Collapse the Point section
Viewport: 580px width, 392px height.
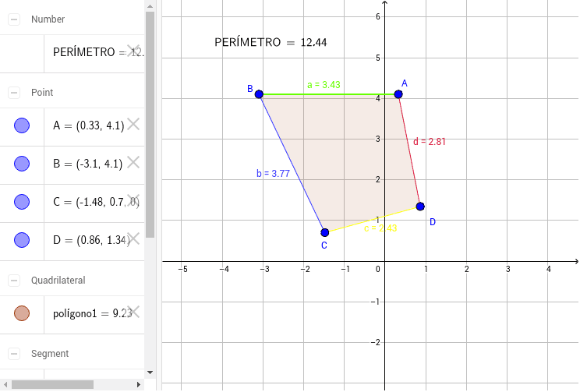point(14,93)
